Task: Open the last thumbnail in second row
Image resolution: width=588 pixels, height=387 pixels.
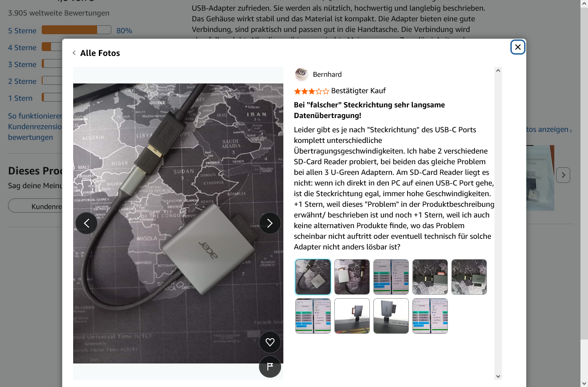Action: coord(430,316)
